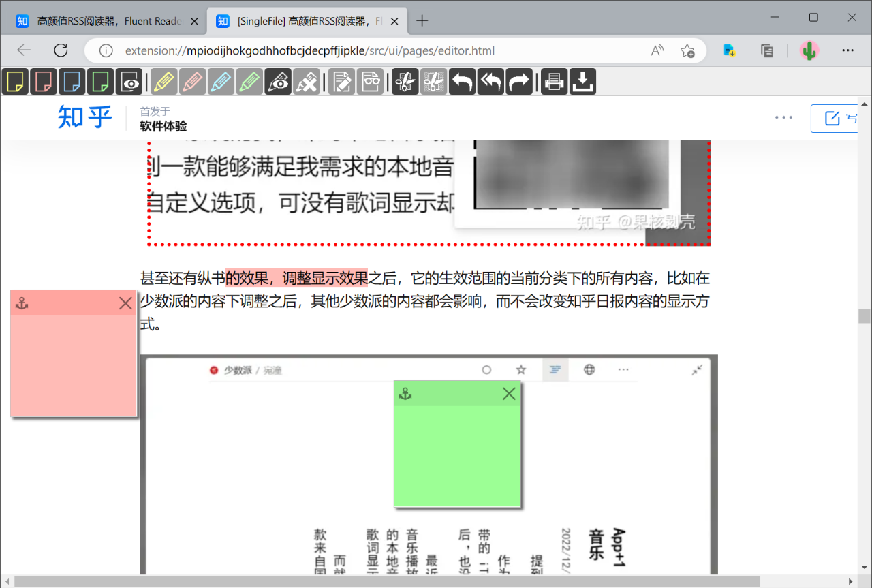Click the anchor icon on green note

coord(405,393)
